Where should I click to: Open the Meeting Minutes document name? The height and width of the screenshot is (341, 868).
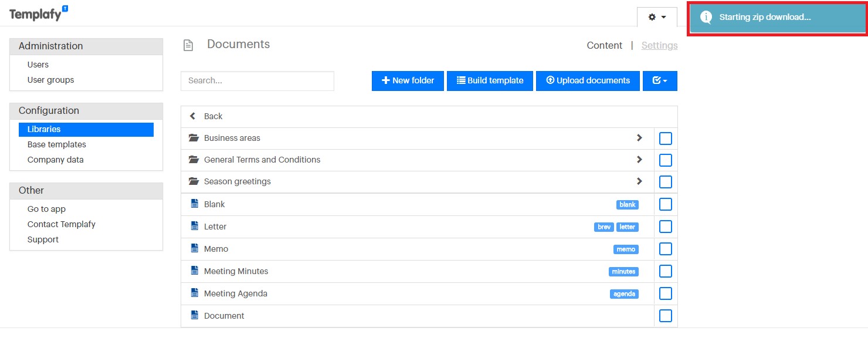236,271
